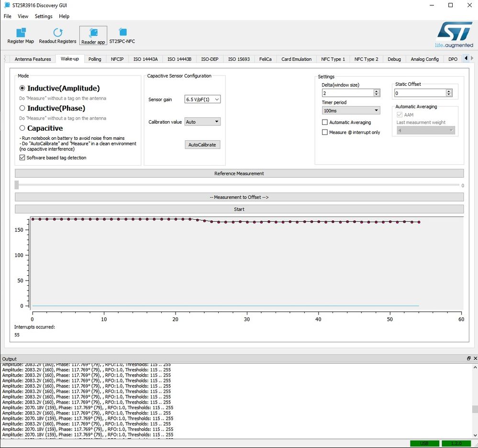478x448 pixels.
Task: Select Inductive(Amplitude) mode
Action: [22, 88]
